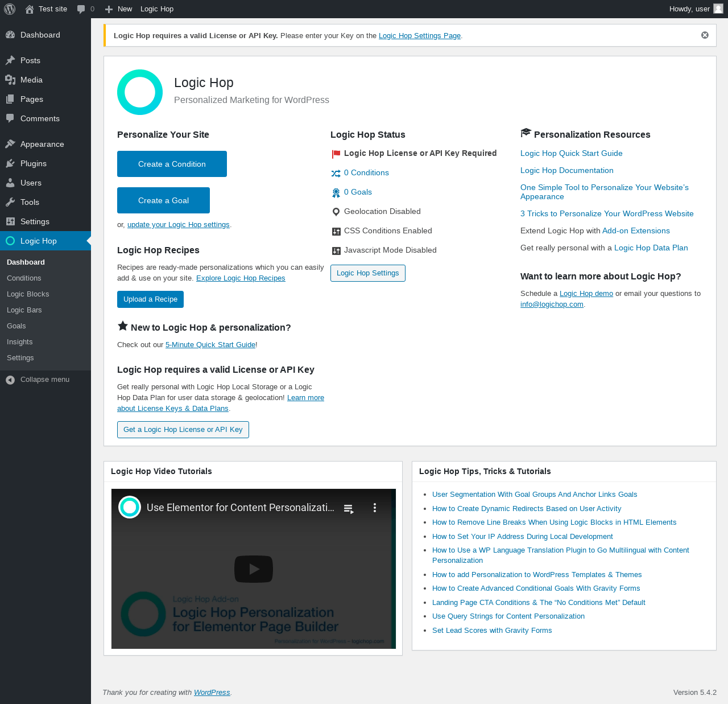Click Get a Logic Hop License button
This screenshot has height=704, width=728.
point(183,430)
